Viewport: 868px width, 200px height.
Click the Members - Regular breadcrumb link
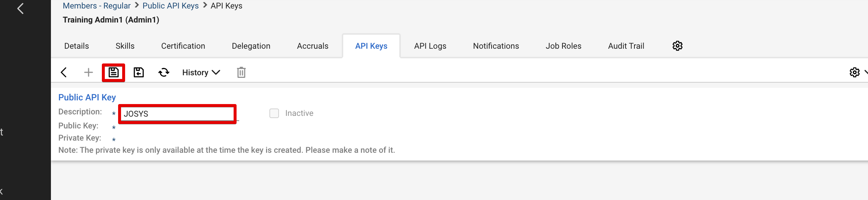[x=97, y=6]
